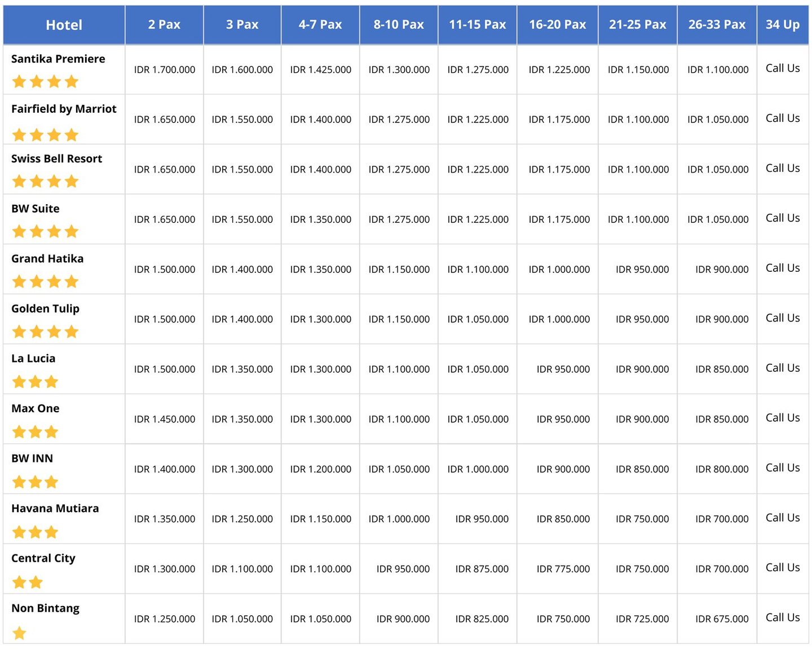
Task: Select Santika Premiere 2 Pax price IDR 1.700.000
Action: point(165,70)
